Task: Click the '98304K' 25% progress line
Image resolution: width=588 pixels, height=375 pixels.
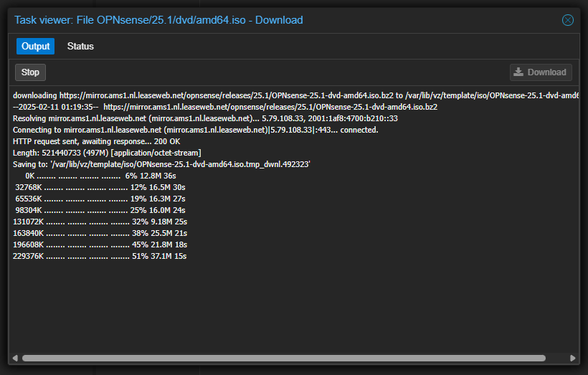Action: [100, 210]
